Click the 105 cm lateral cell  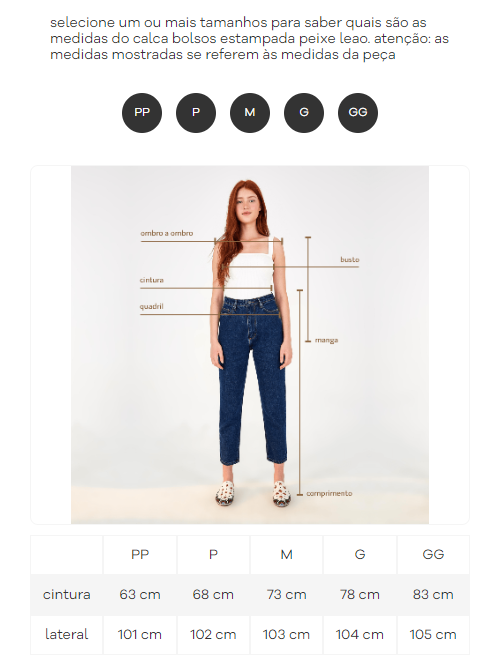pos(433,635)
